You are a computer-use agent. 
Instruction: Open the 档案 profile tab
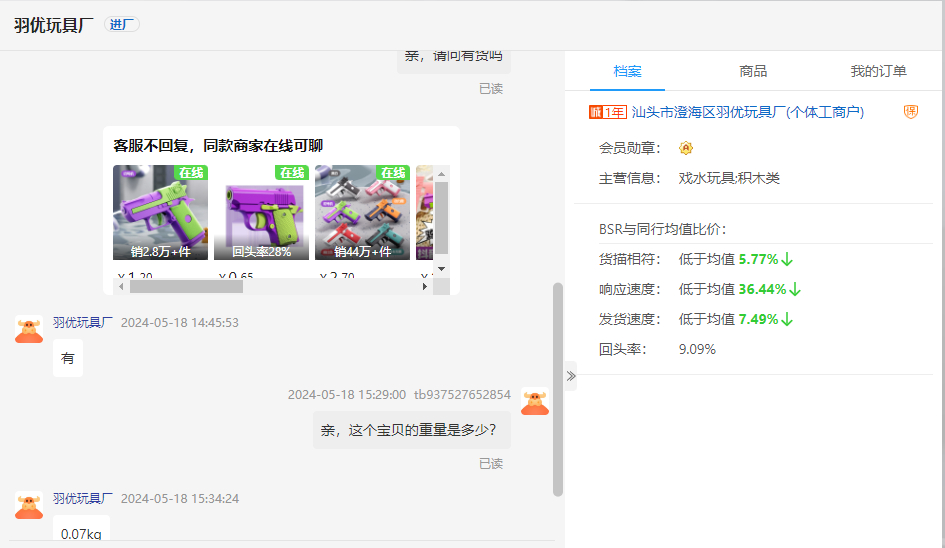(x=627, y=71)
